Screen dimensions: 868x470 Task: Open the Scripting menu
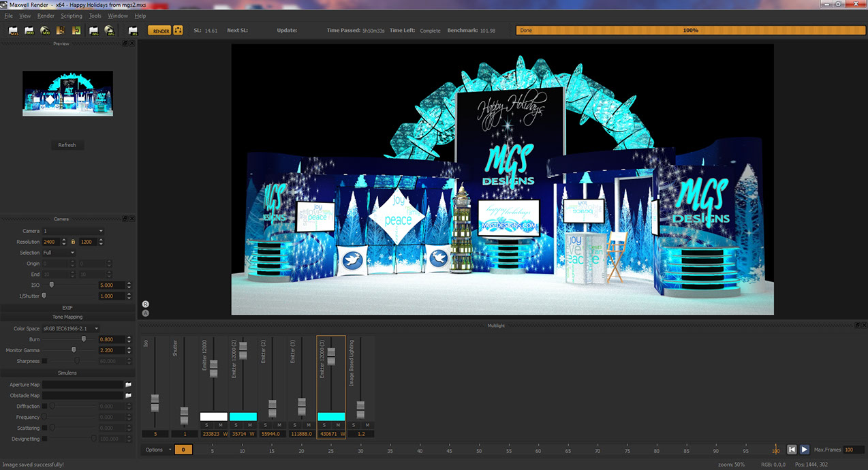click(72, 16)
